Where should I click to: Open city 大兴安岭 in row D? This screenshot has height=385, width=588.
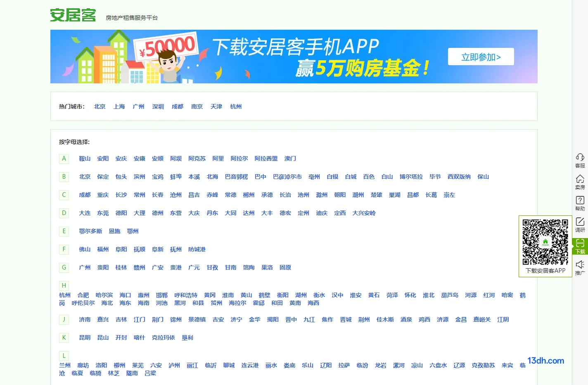point(364,213)
